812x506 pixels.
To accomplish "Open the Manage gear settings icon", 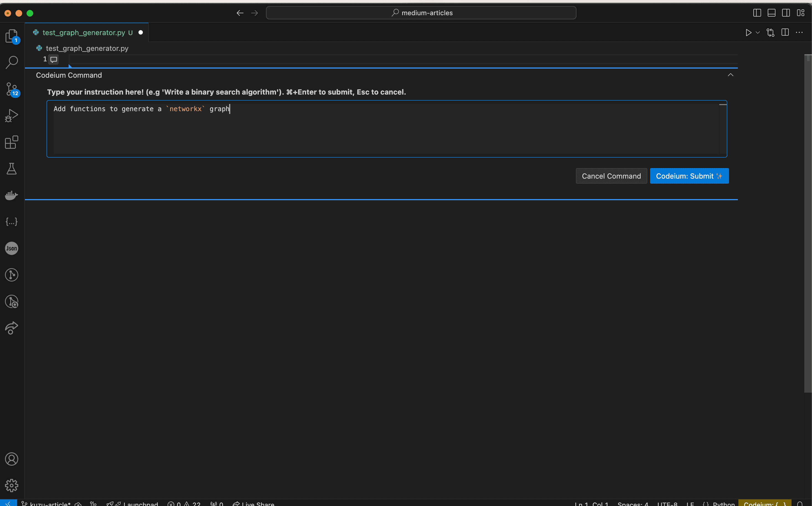I will pyautogui.click(x=12, y=486).
